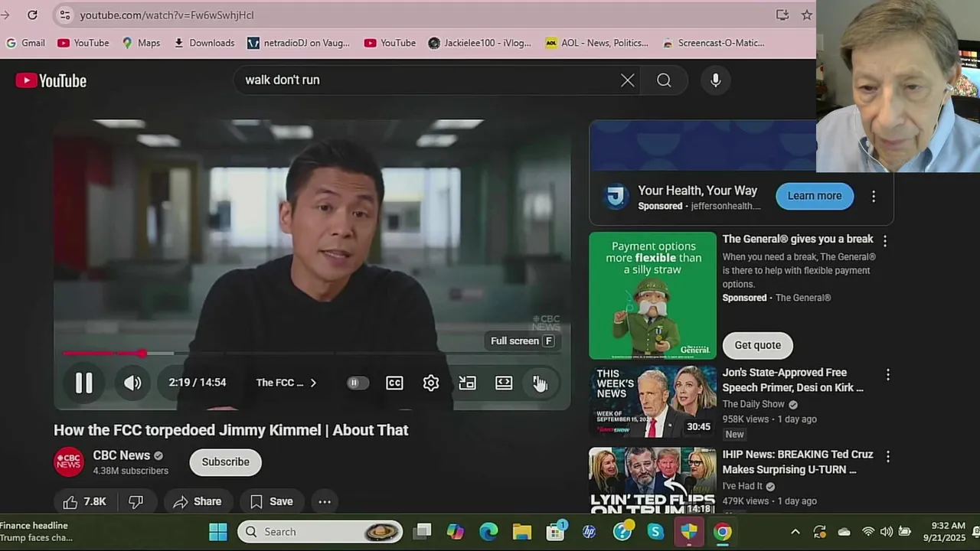Open options menu for Your Health ad
Viewport: 980px width, 551px height.
click(874, 196)
